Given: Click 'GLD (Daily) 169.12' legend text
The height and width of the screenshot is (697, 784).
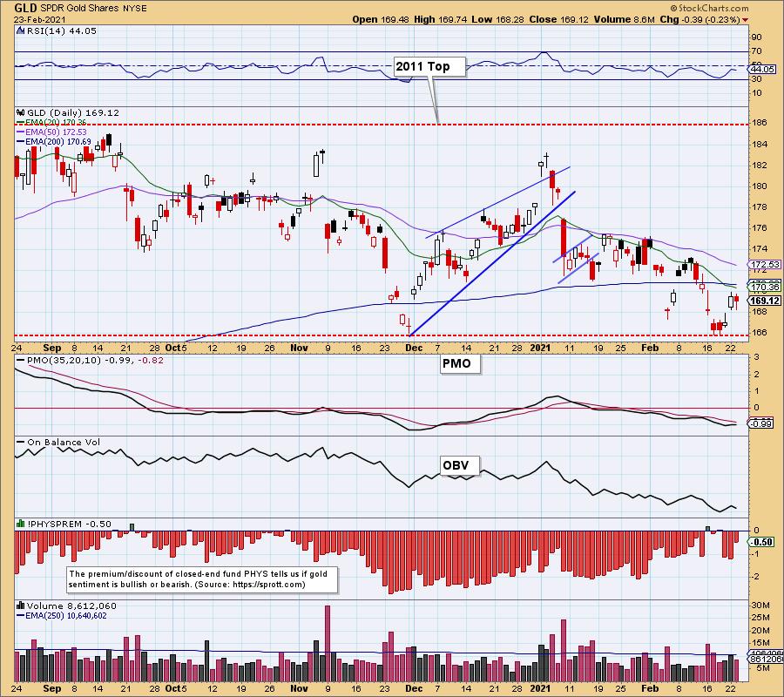Looking at the screenshot, I should pos(73,113).
